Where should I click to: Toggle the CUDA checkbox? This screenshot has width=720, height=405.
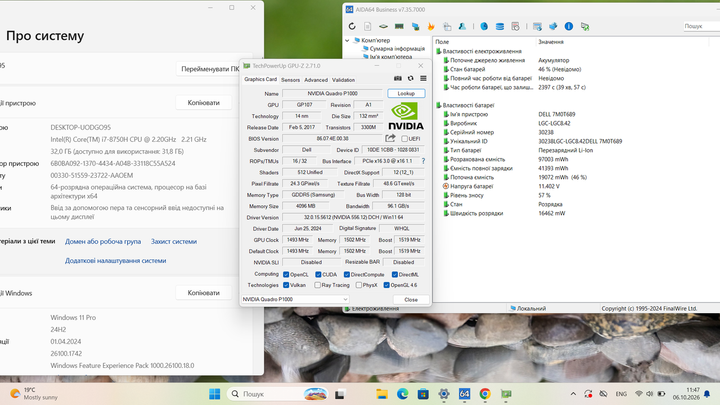(x=318, y=275)
